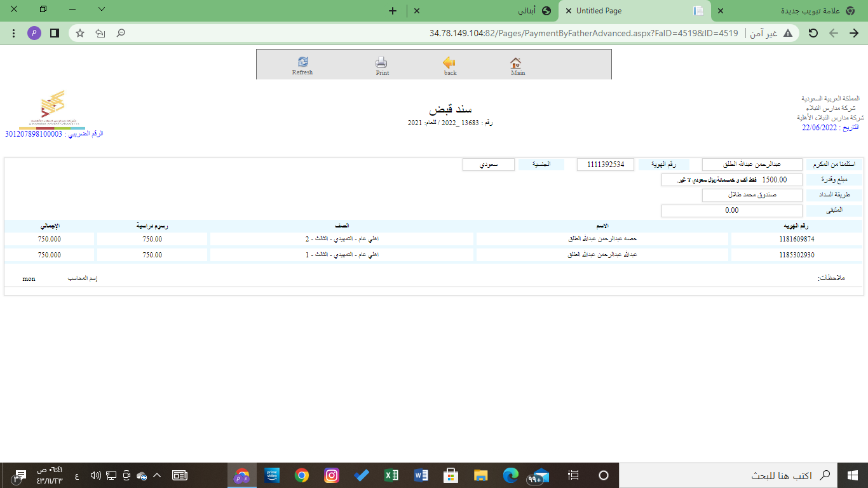Image resolution: width=868 pixels, height=488 pixels.
Task: Switch to the أبنائي tab
Action: click(x=483, y=11)
